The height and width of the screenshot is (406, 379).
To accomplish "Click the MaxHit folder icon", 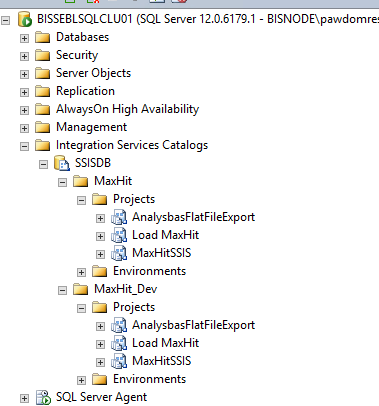I will [80, 181].
